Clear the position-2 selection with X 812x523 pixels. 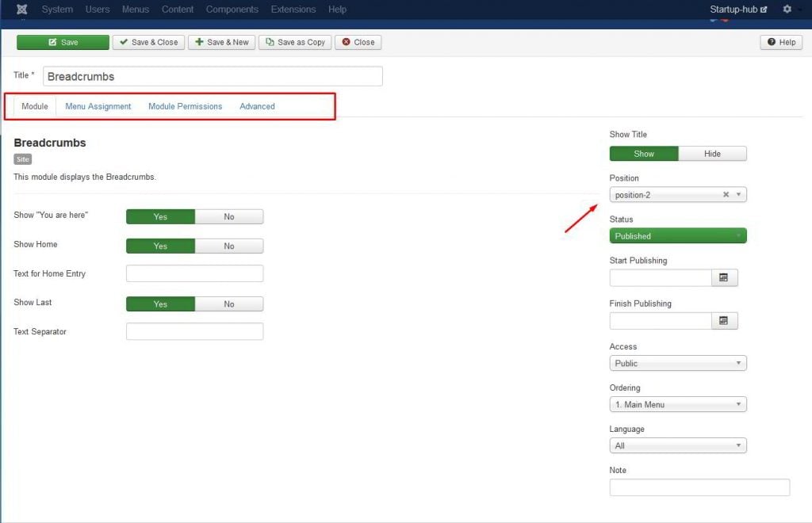click(726, 195)
